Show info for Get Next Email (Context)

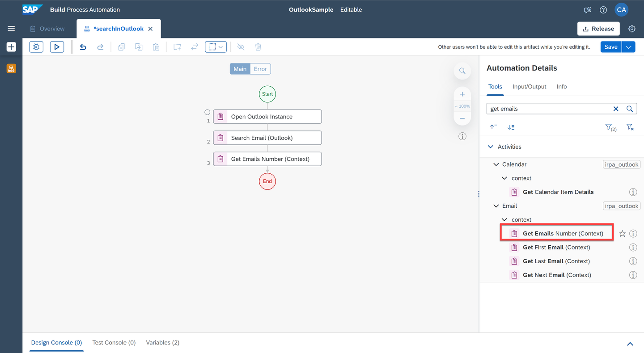click(633, 275)
